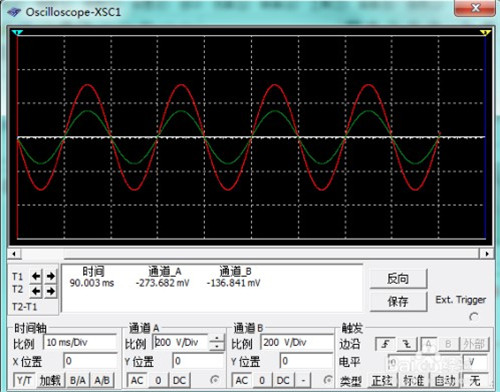Click Channel B scale field 200 V/Div

tap(297, 342)
